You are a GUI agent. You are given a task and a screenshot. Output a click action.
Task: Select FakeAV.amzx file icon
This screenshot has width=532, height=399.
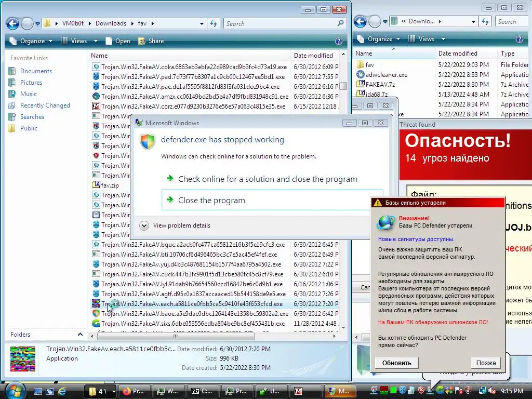(x=96, y=96)
